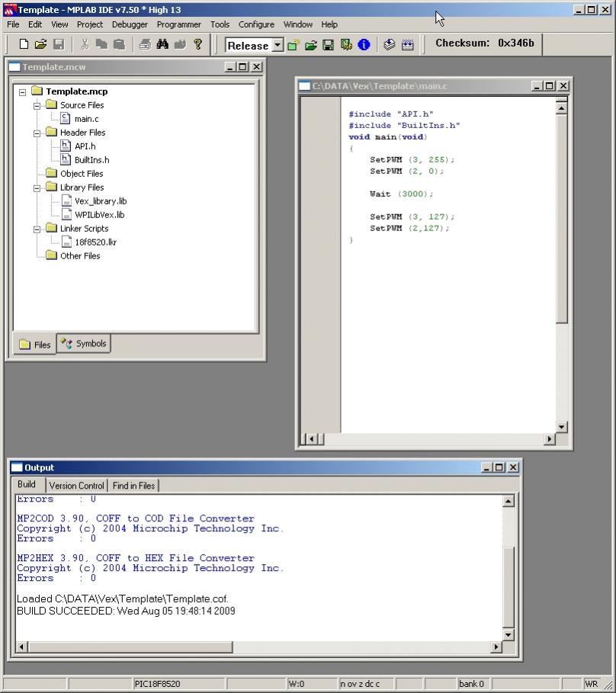The width and height of the screenshot is (616, 693).
Task: Click the API.h header file icon
Action: point(66,146)
